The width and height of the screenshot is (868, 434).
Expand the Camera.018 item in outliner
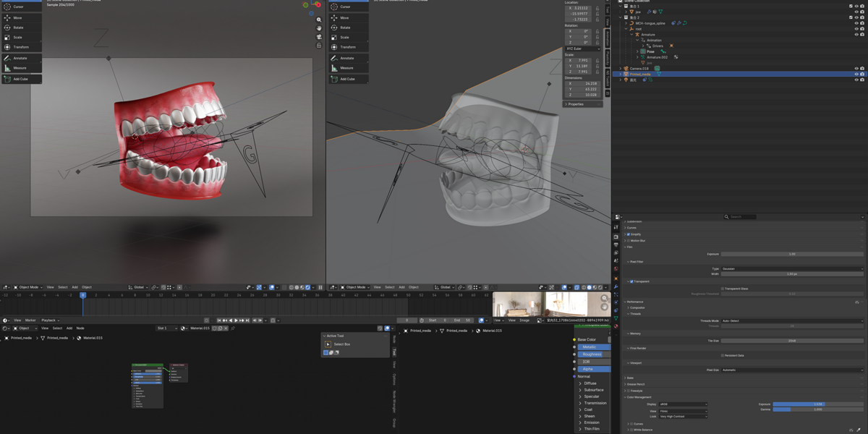621,69
